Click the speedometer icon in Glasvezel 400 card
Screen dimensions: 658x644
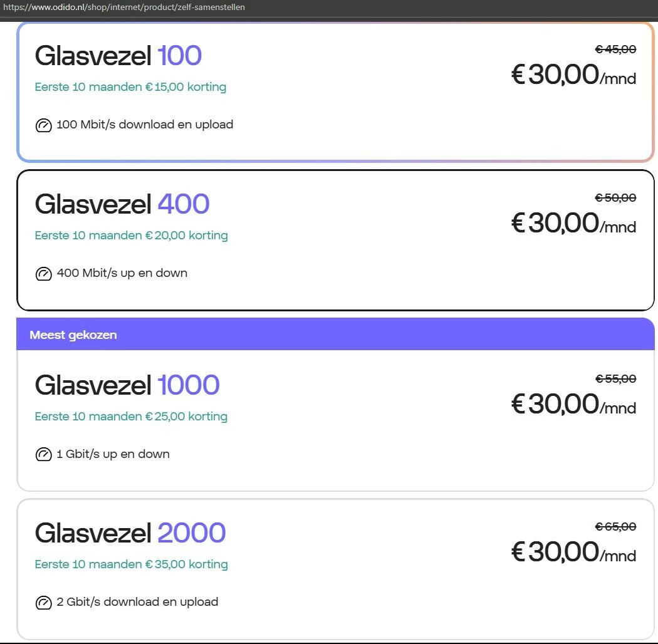[43, 274]
